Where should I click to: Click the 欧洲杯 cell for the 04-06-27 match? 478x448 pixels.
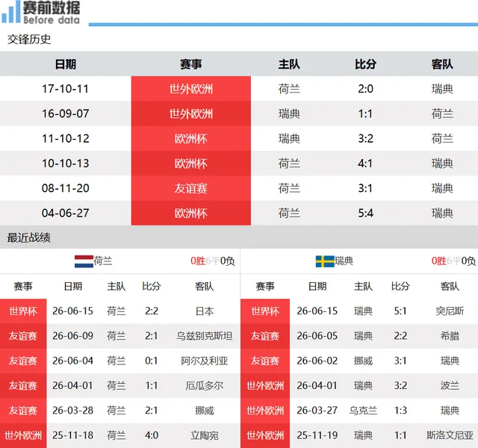tap(191, 213)
